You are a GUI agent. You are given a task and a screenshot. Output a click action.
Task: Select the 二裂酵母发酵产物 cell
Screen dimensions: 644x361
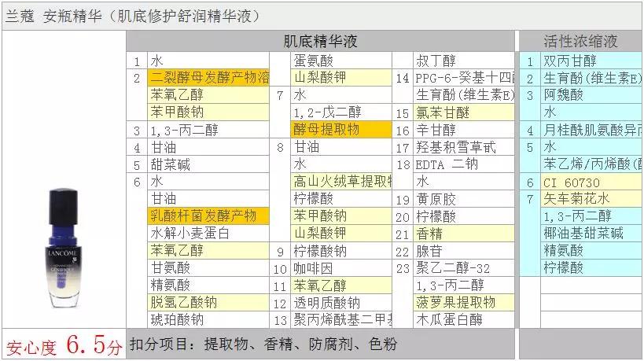[x=208, y=78]
